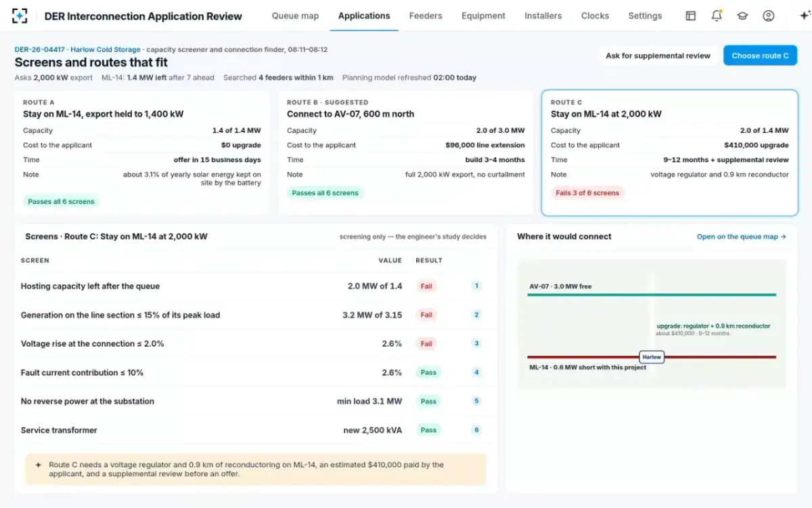
Task: Click the Harlow marker on the map
Action: coord(652,357)
